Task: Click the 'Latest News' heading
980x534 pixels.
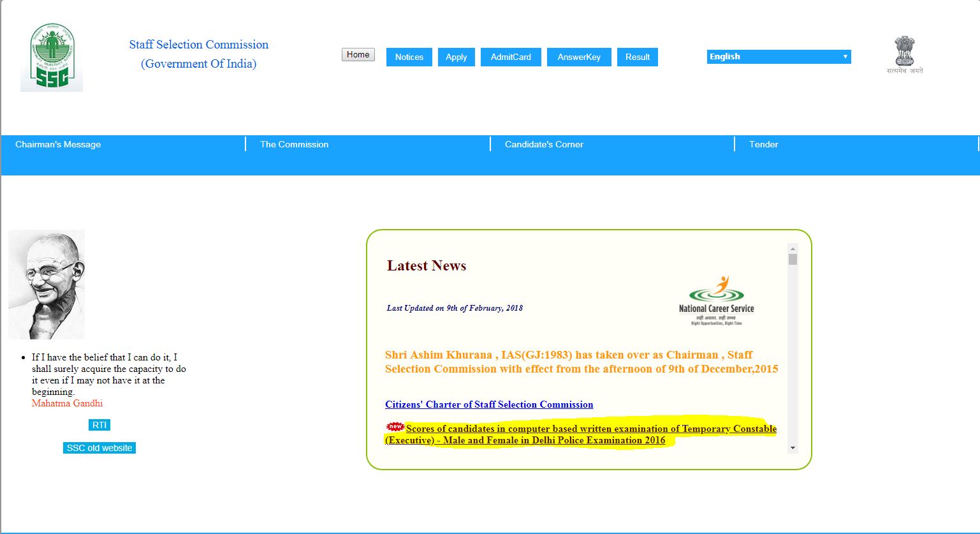Action: pyautogui.click(x=427, y=265)
